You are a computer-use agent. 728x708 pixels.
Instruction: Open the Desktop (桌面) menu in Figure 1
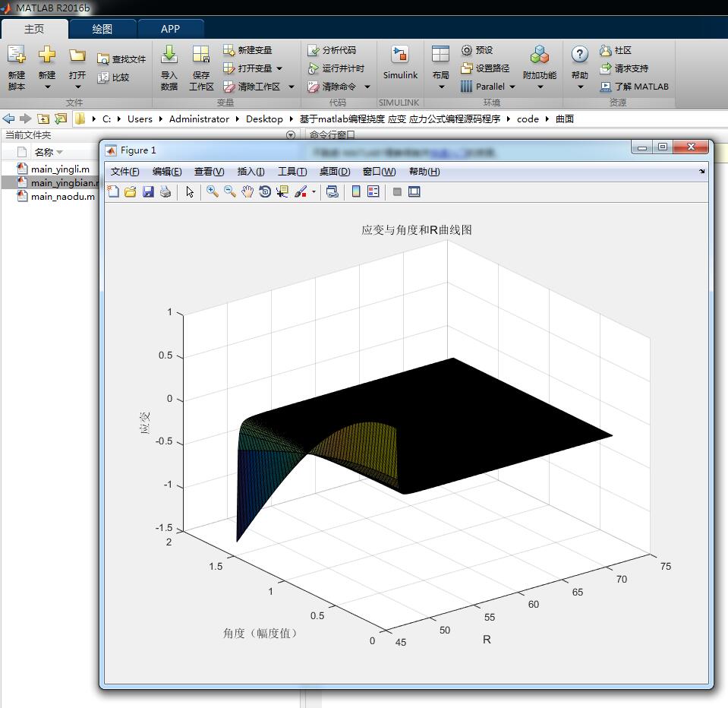click(x=335, y=172)
